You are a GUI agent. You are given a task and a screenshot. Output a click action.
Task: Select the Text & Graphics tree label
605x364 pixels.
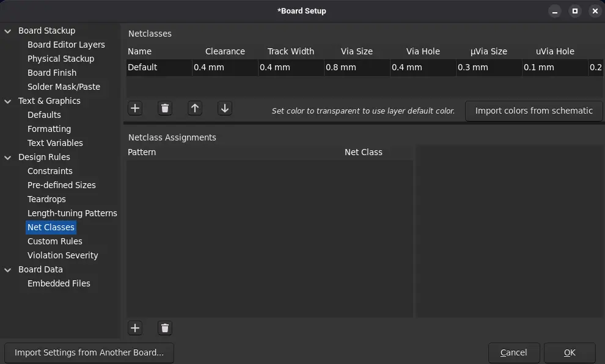click(49, 101)
